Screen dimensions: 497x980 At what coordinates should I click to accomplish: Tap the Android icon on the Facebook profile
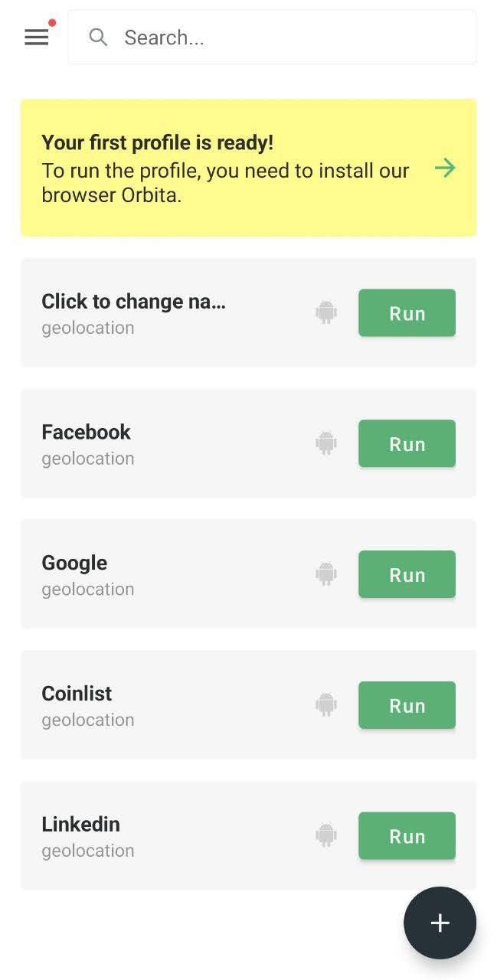click(325, 443)
